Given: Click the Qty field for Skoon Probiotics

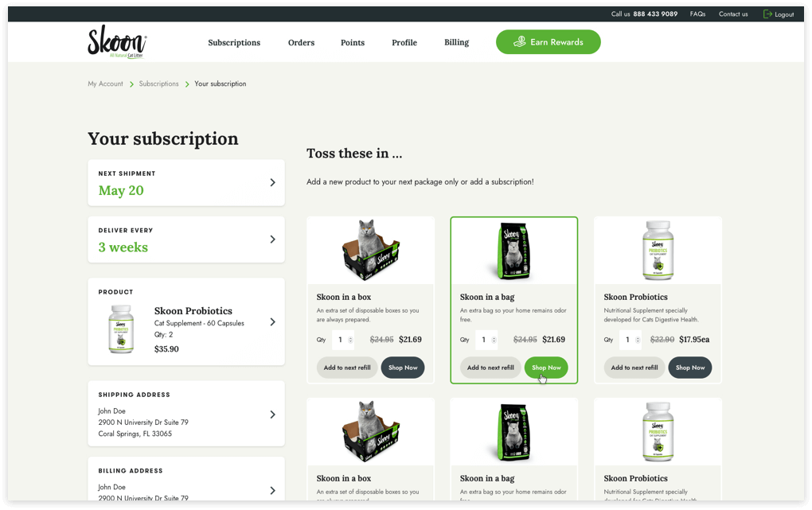Looking at the screenshot, I should 627,340.
